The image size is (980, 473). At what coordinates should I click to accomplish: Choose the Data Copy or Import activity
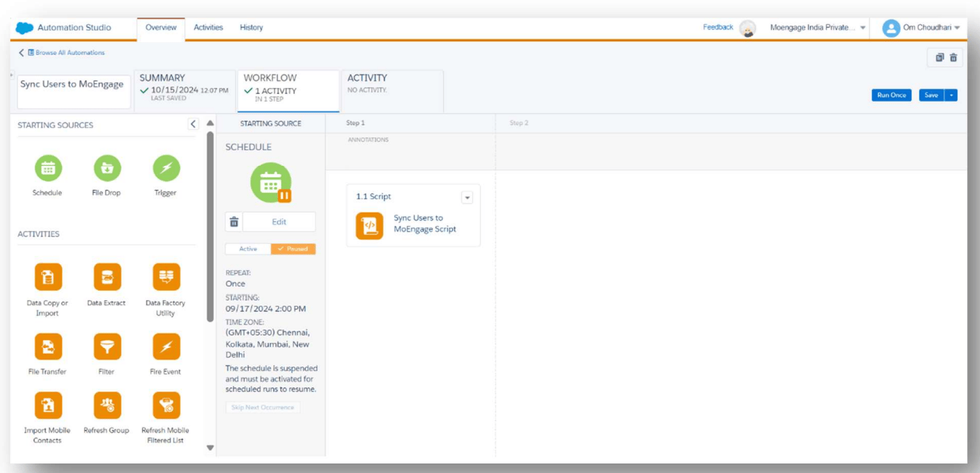(x=48, y=277)
